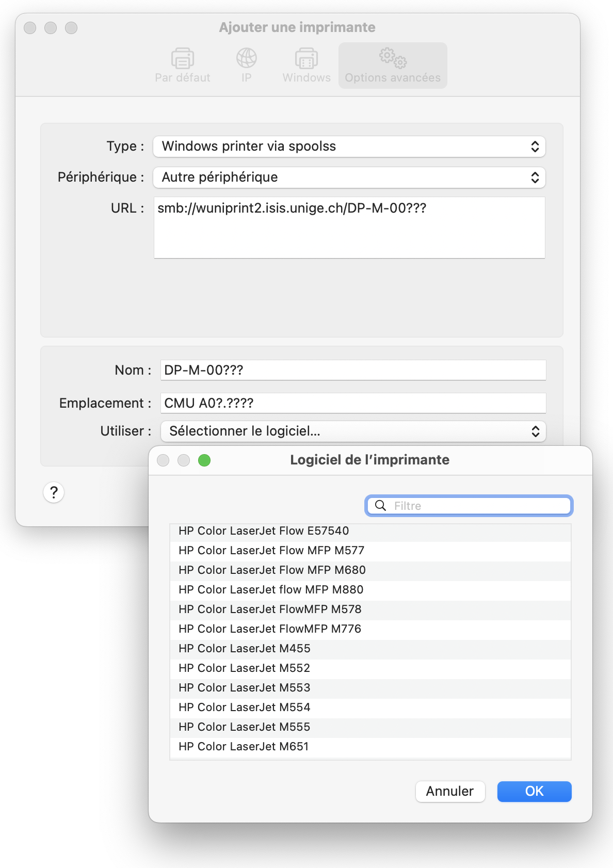Select HP Color LaserJet flow MFP M880
The height and width of the screenshot is (868, 613).
(x=370, y=590)
